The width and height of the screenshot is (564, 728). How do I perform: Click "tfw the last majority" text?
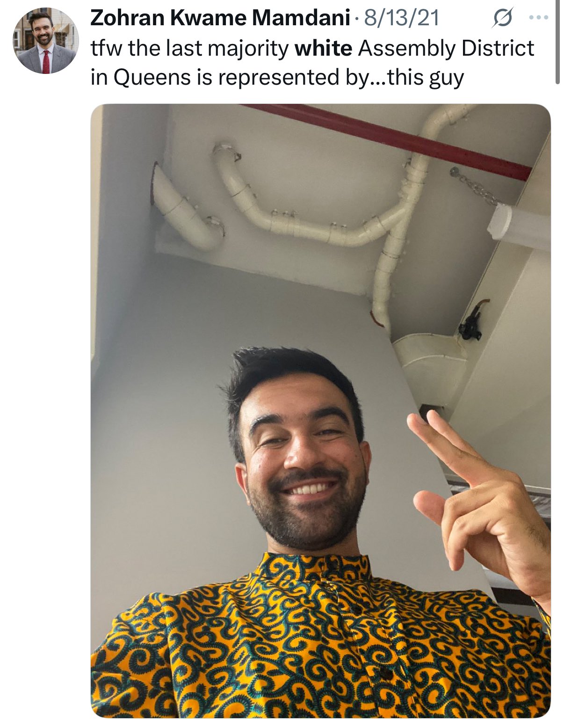coord(189,48)
